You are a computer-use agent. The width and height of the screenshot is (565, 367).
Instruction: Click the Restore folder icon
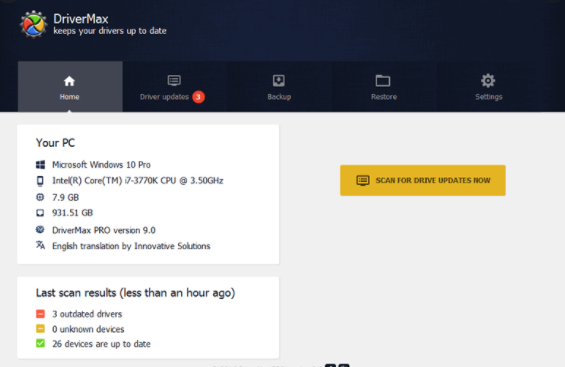383,81
